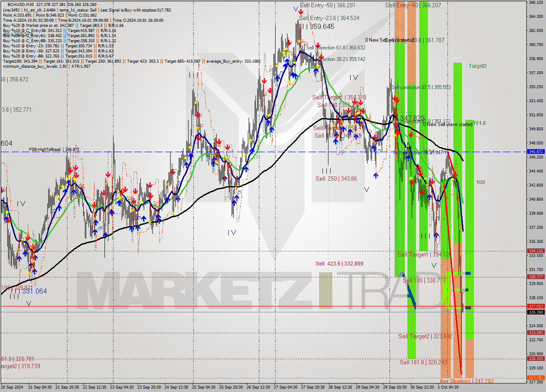
Task: Click the 'Sell Entry -23.6 | 364.534' label
Action: tap(329, 18)
